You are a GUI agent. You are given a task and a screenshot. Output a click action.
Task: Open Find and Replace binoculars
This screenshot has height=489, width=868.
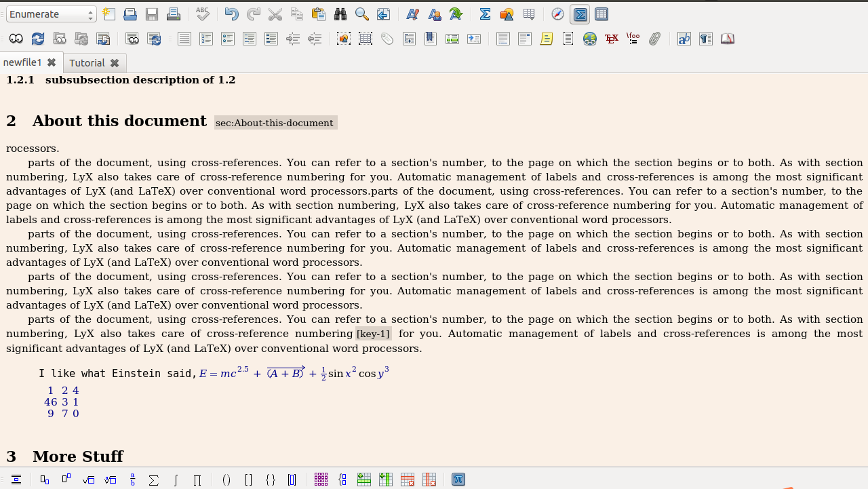(340, 14)
